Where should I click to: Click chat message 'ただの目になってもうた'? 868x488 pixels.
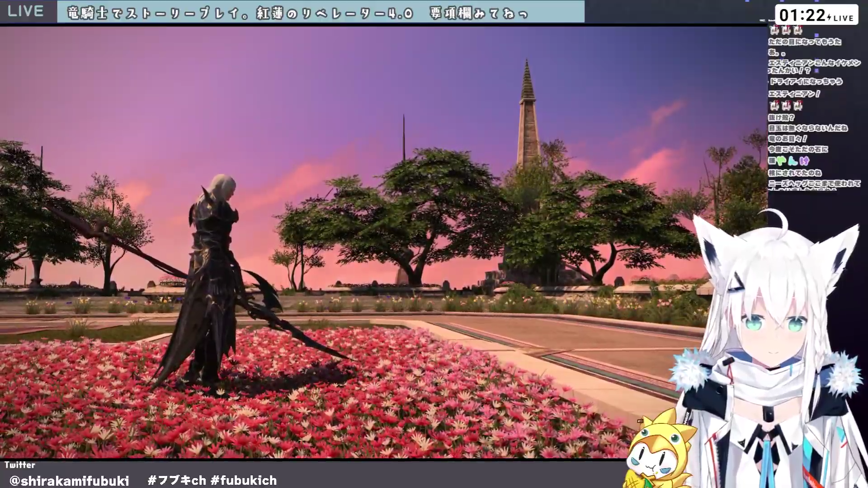[805, 42]
